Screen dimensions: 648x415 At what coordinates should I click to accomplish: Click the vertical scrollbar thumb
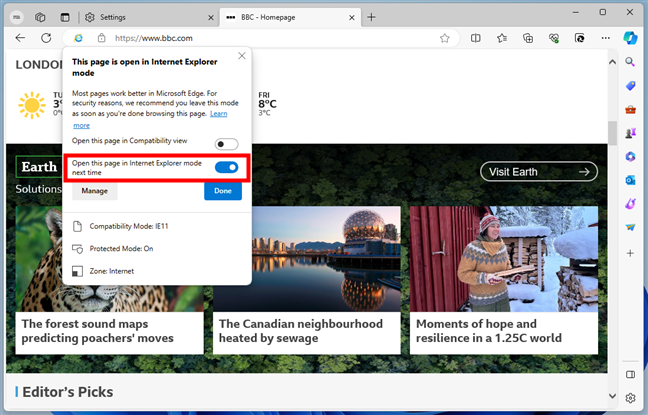[x=612, y=133]
